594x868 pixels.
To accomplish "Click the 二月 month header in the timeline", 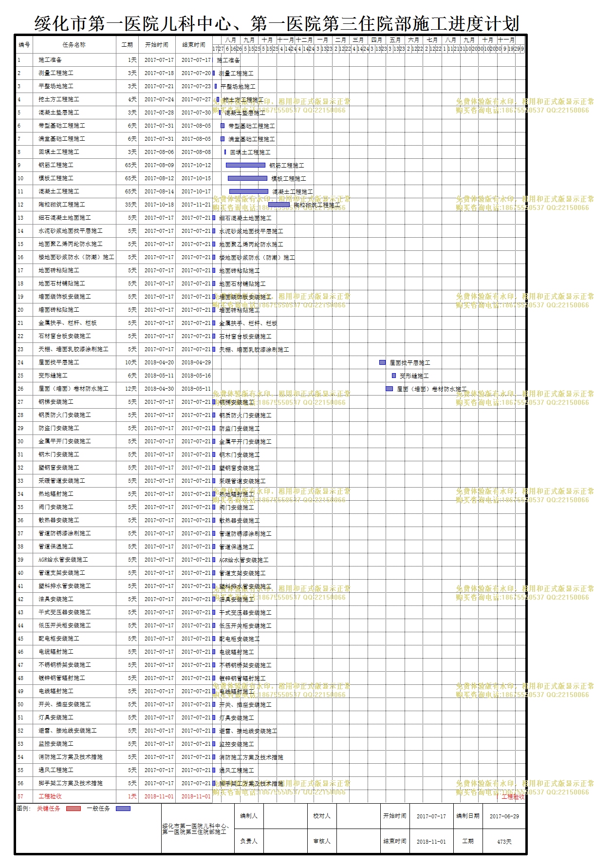I will (341, 40).
